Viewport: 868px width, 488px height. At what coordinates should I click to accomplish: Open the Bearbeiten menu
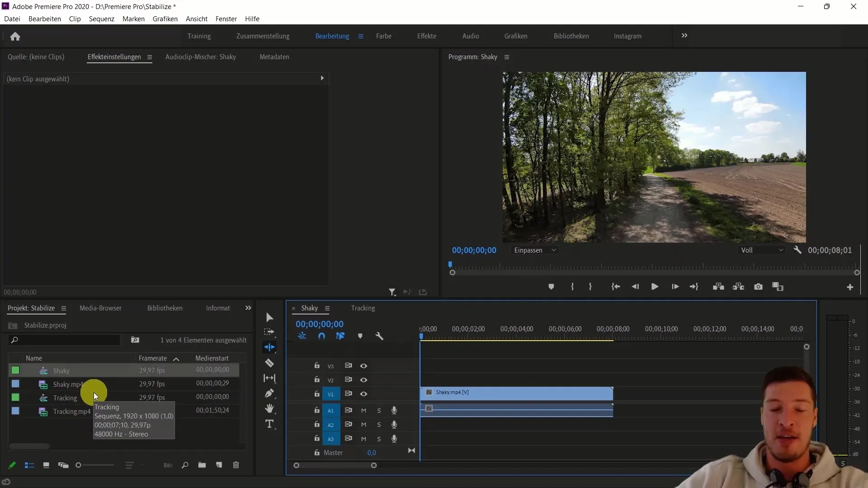tap(44, 19)
